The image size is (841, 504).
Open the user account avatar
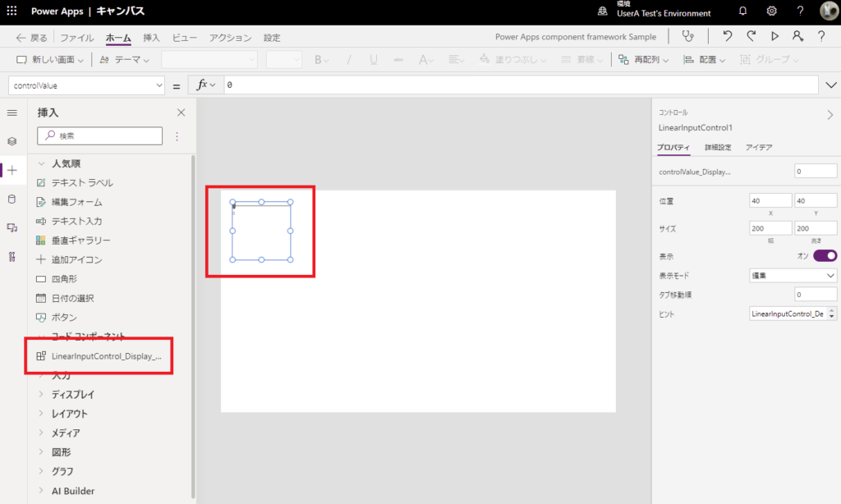(830, 11)
